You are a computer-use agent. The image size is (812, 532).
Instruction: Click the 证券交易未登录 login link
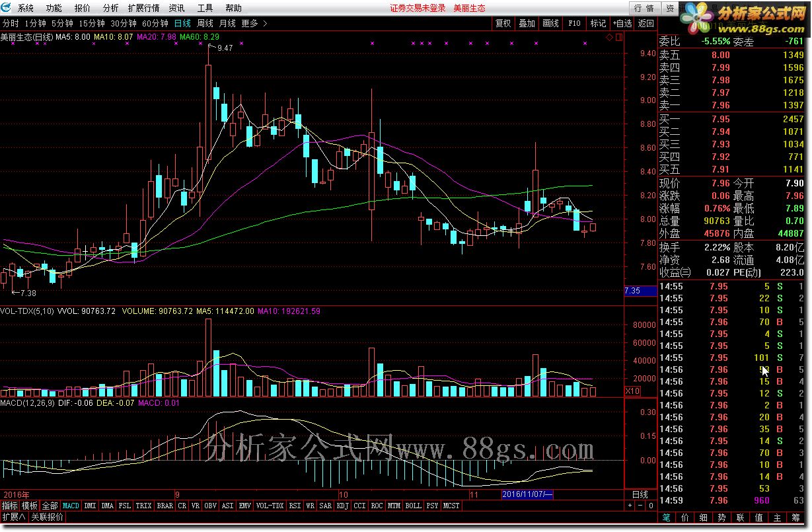[x=418, y=8]
